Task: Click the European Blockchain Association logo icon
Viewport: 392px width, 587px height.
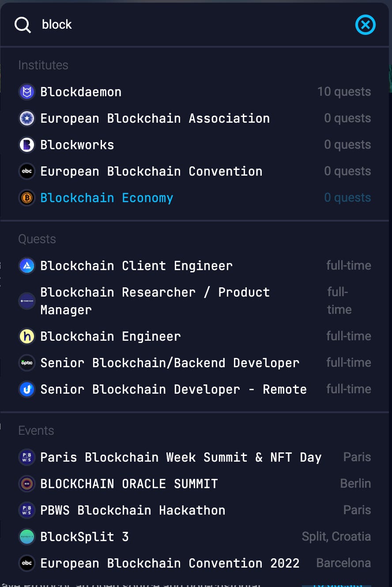Action: tap(27, 118)
